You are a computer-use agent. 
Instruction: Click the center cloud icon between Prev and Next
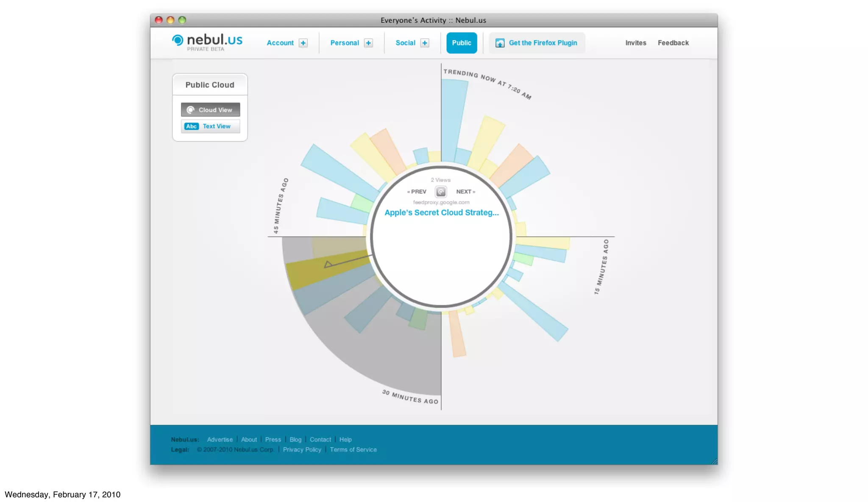pyautogui.click(x=441, y=192)
